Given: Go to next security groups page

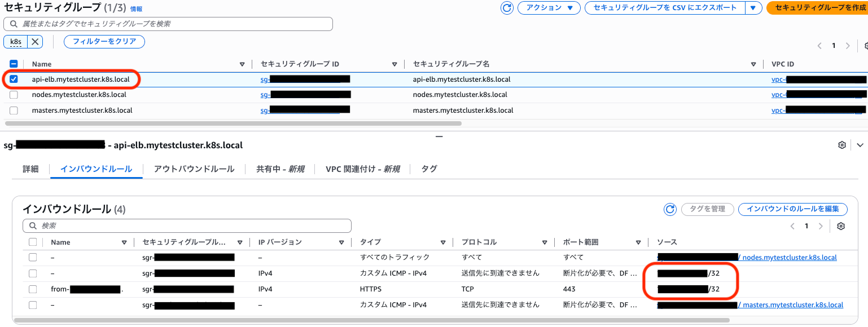Looking at the screenshot, I should [x=848, y=46].
